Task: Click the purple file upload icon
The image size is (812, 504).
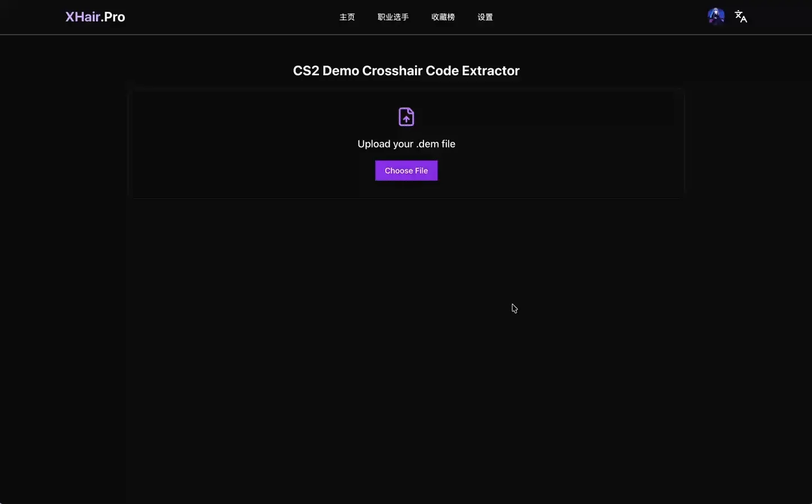Action: pos(406,117)
